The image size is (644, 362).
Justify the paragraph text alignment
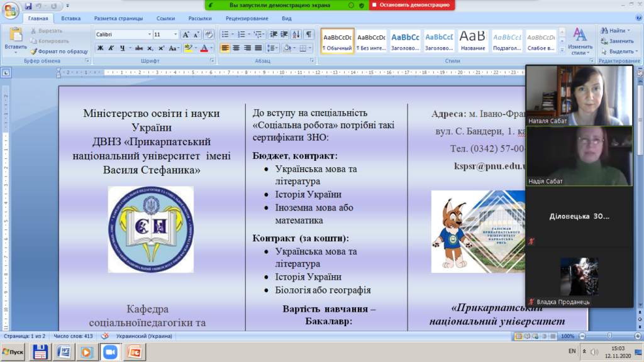pyautogui.click(x=258, y=48)
